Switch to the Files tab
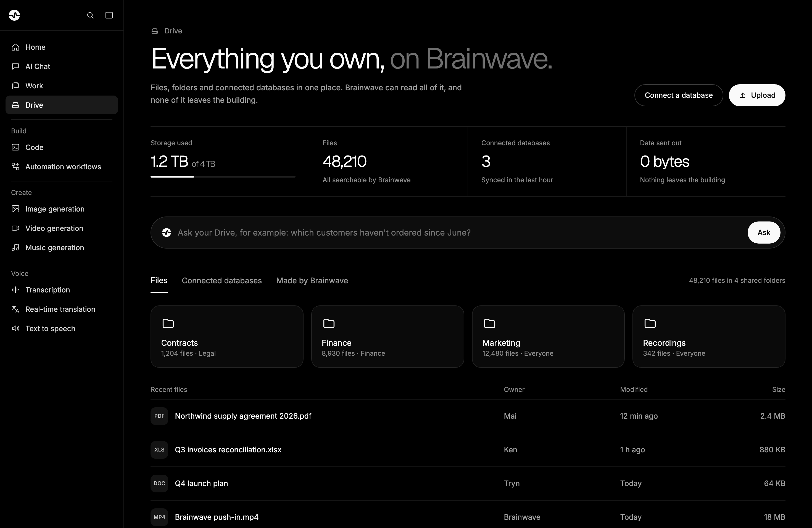The width and height of the screenshot is (812, 528). 159,280
